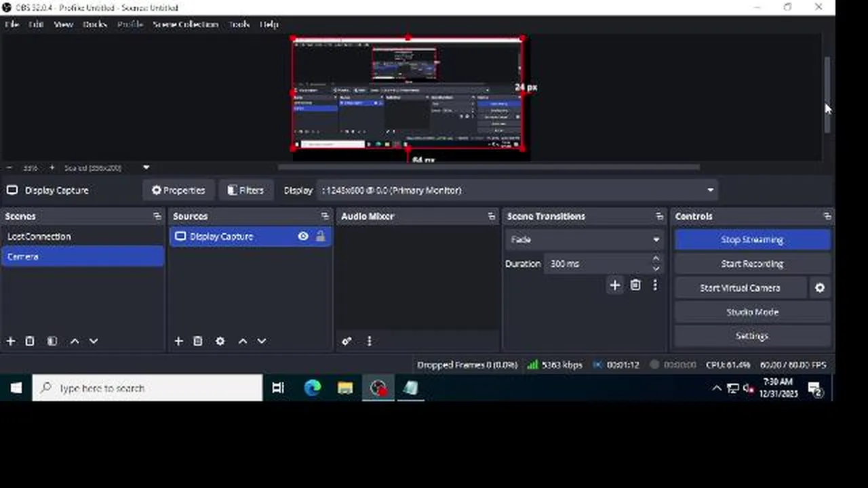Image resolution: width=868 pixels, height=488 pixels.
Task: Open the notification center
Action: (814, 388)
